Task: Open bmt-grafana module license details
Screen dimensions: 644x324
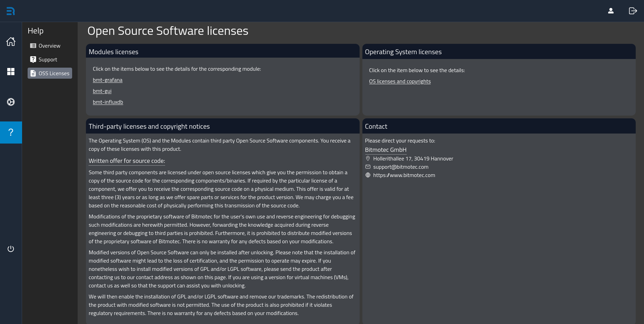Action: coord(108,80)
